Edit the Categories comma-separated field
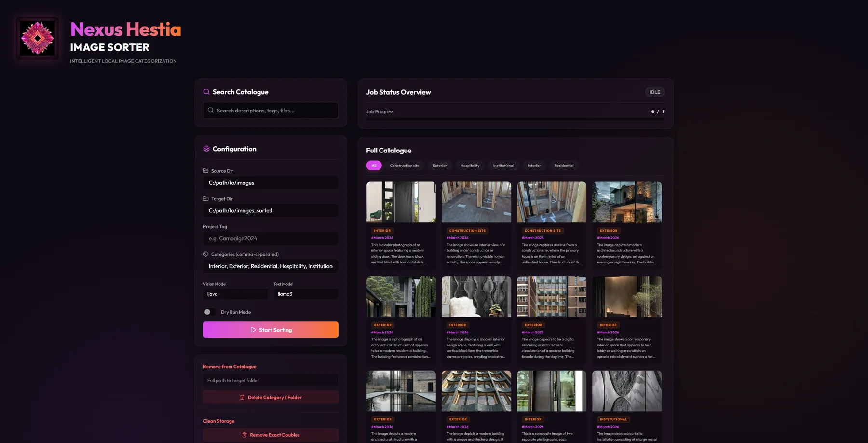The height and width of the screenshot is (443, 868). [x=271, y=266]
